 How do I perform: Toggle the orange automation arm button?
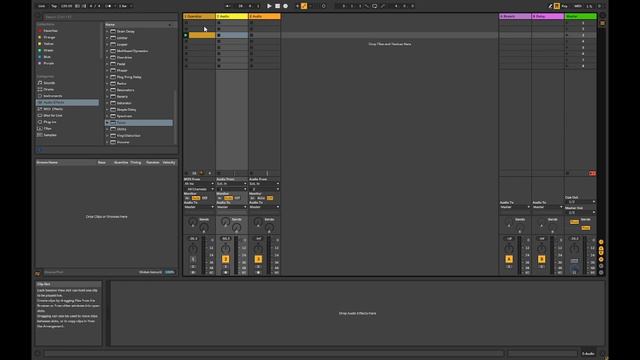click(304, 6)
